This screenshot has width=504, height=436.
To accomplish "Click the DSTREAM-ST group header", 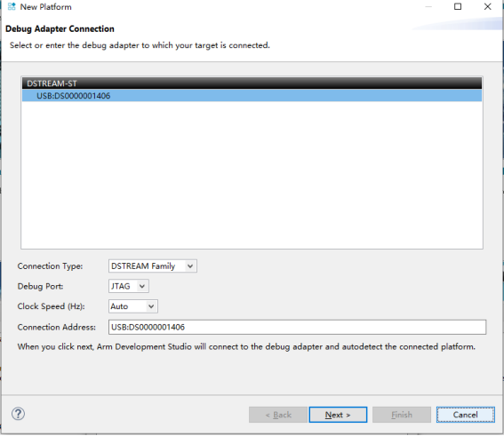I will click(252, 83).
